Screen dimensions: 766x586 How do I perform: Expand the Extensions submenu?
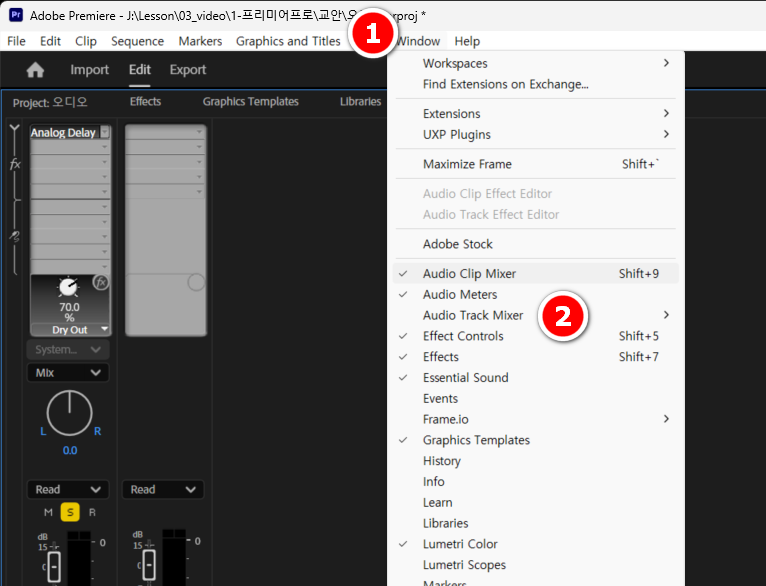pos(535,114)
